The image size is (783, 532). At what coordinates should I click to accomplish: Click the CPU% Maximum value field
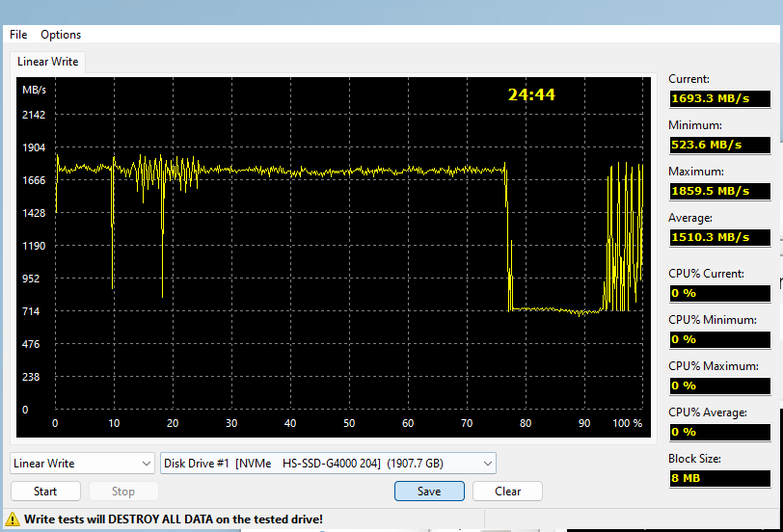point(719,386)
